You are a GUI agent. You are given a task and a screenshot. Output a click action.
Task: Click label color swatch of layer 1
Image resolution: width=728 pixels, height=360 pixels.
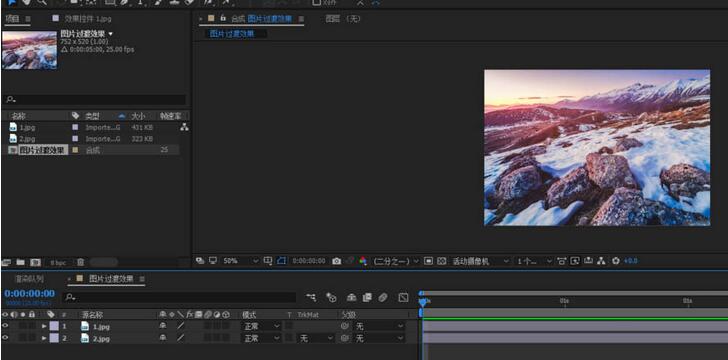click(54, 326)
